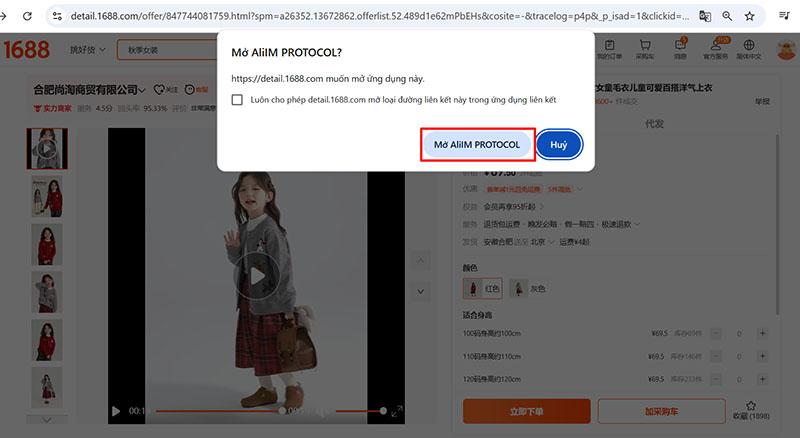Click the video volume slider
The image size is (800, 438).
[x=360, y=411]
